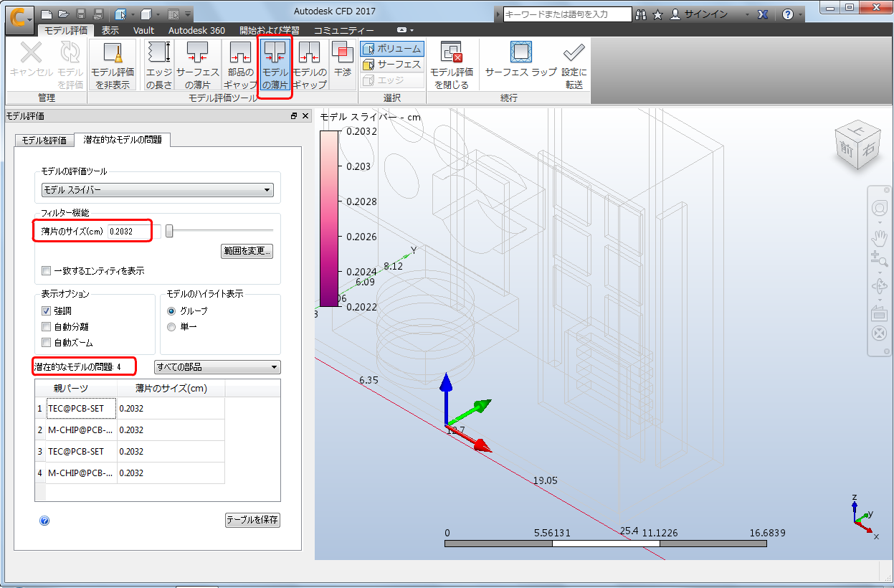Open the Autodesk 360 ribbon tab
This screenshot has width=894, height=588.
point(196,30)
